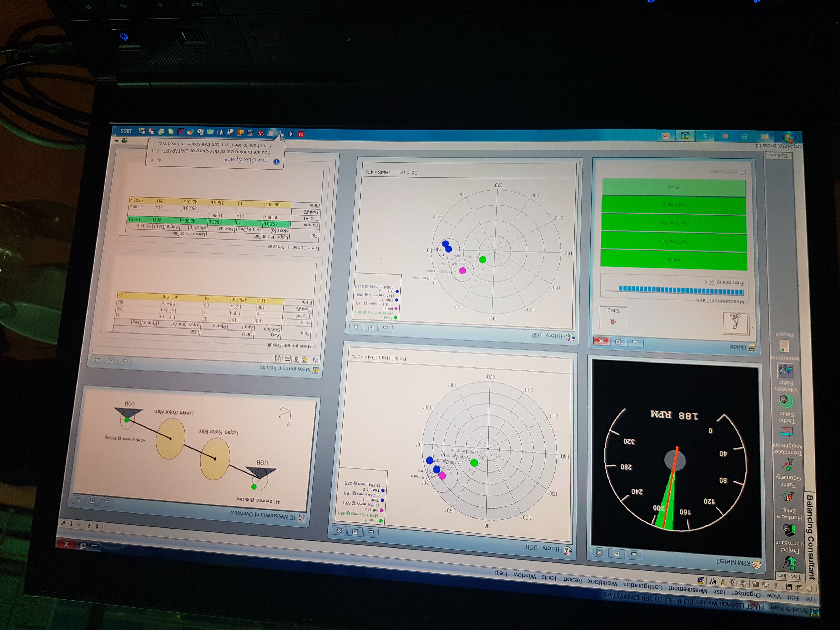The image size is (840, 630).
Task: Click the magenta Initial point in UGB plot
Action: (x=442, y=475)
